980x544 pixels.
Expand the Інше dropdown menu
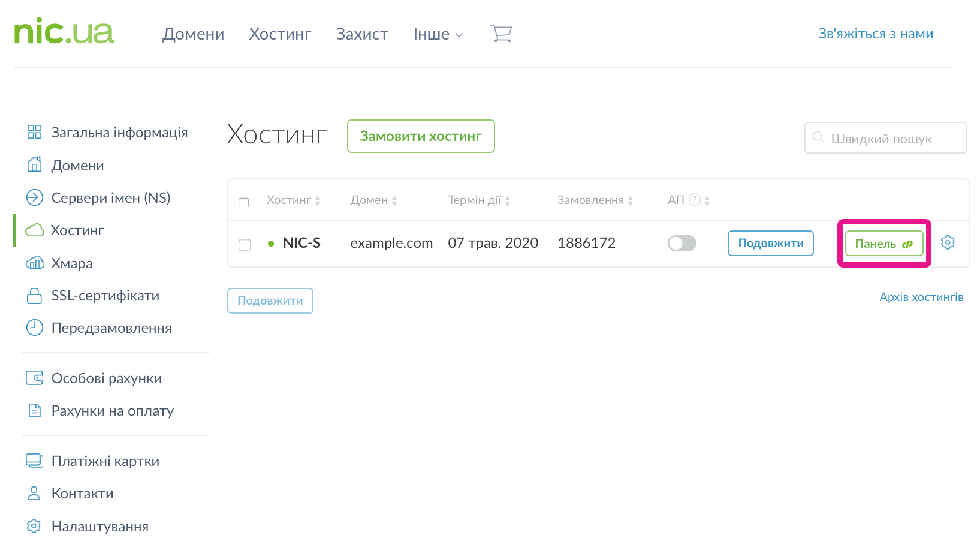[438, 34]
